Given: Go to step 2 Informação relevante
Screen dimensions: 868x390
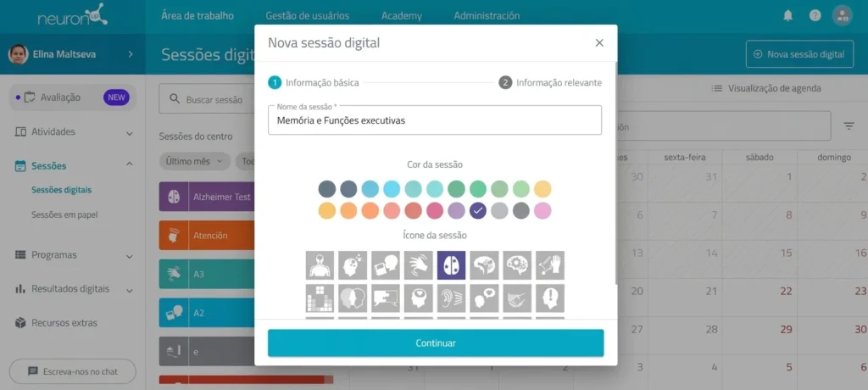Looking at the screenshot, I should click(550, 82).
